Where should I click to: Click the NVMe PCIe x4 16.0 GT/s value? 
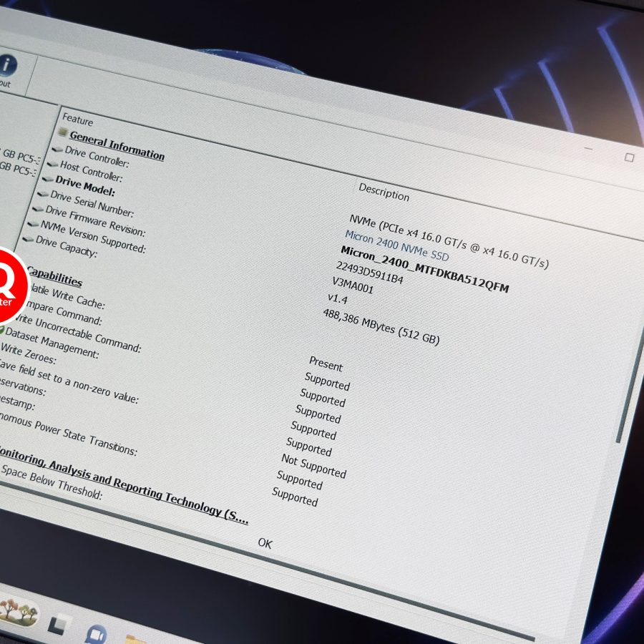coord(449,242)
